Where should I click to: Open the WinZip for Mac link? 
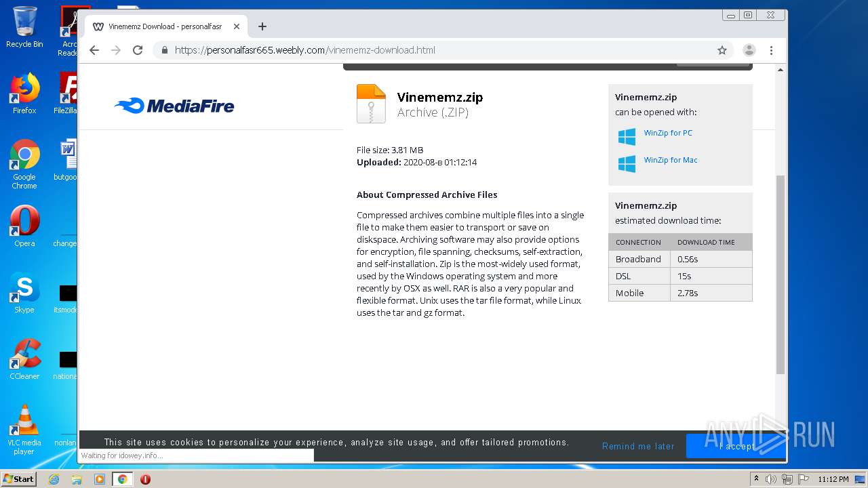[x=671, y=160]
